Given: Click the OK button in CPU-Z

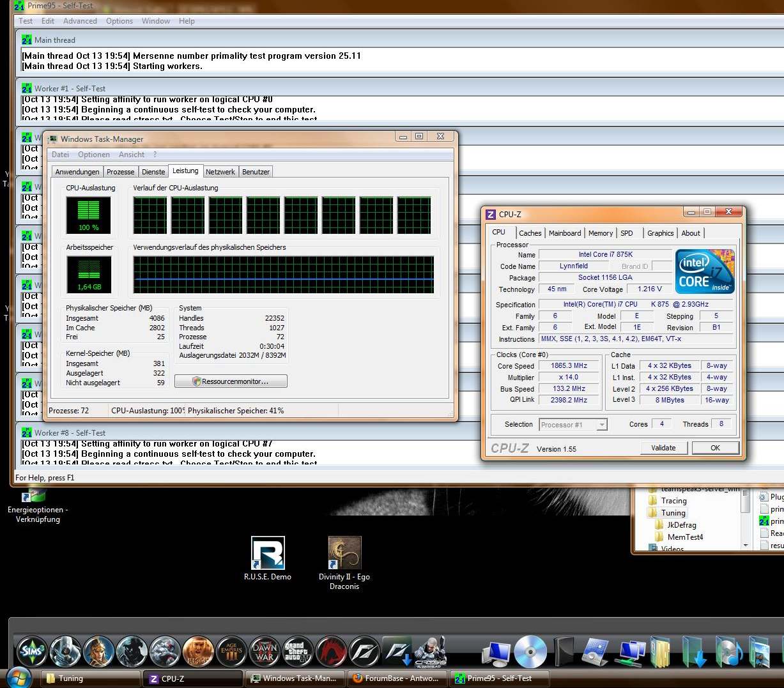Looking at the screenshot, I should pyautogui.click(x=715, y=448).
